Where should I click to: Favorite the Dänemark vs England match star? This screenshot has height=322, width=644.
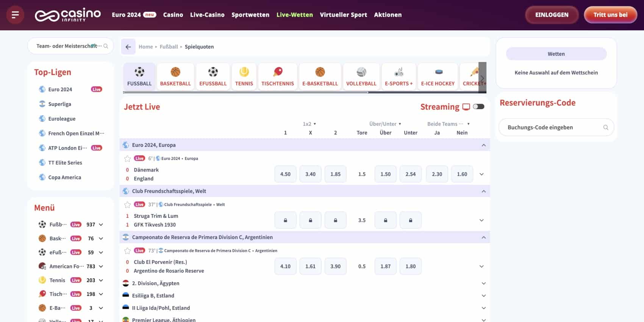point(128,159)
